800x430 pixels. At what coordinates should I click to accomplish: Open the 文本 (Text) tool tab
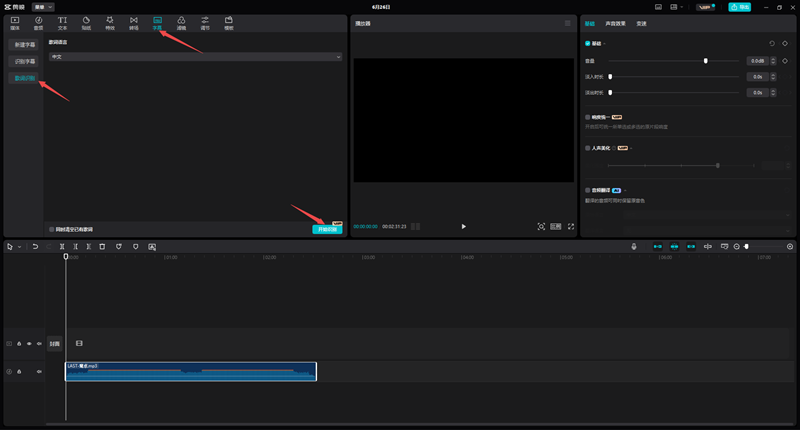tap(62, 21)
